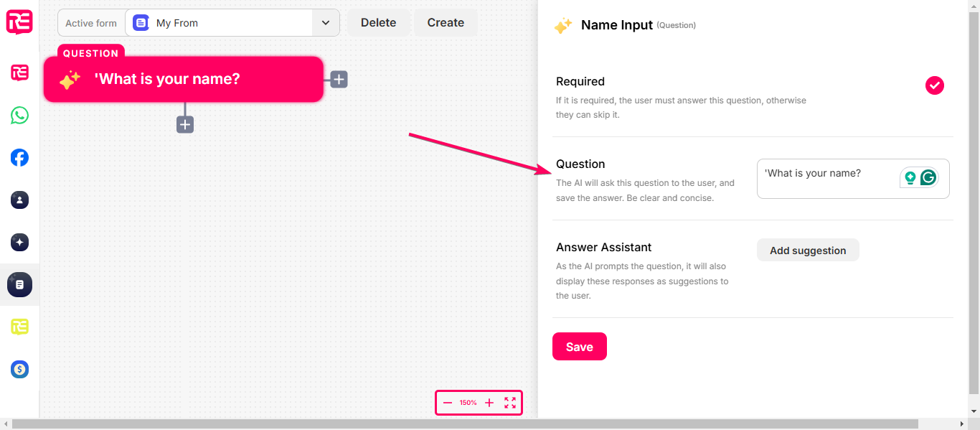Screen dimensions: 980x430
Task: Open the WhatsApp channel in sidebar
Action: pyautogui.click(x=19, y=116)
